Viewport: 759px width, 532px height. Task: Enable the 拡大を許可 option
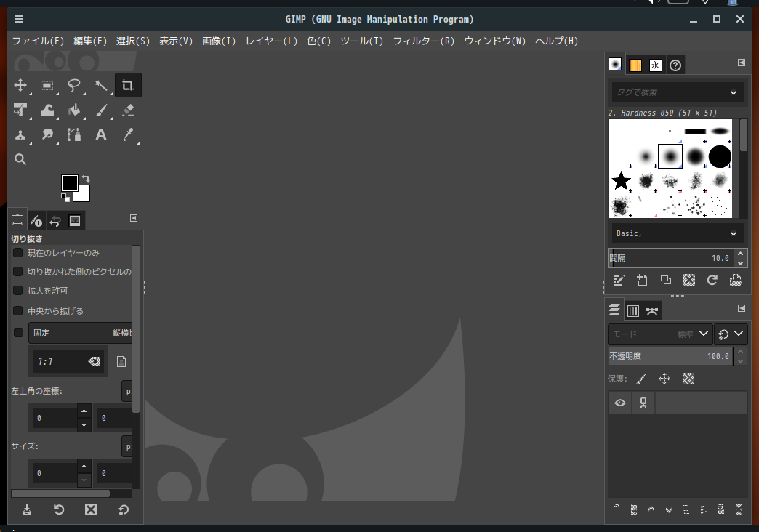click(x=17, y=291)
